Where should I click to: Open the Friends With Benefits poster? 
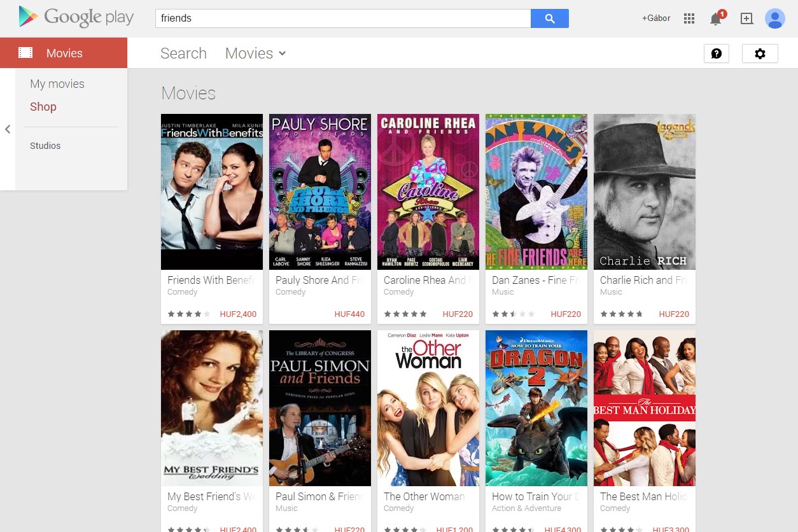(212, 192)
